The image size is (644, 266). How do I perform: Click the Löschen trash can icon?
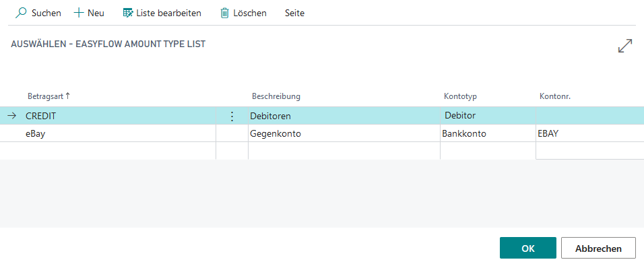click(225, 13)
